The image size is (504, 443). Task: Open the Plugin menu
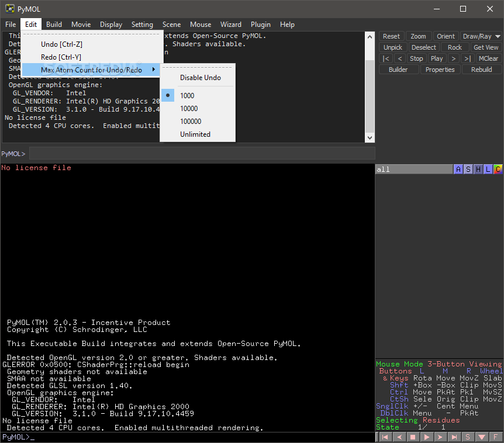tap(261, 25)
